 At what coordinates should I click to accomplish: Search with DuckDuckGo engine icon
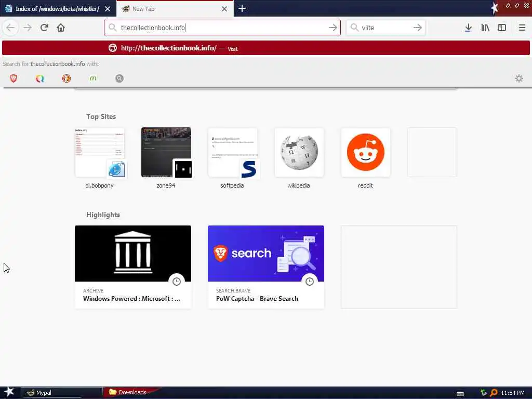66,78
